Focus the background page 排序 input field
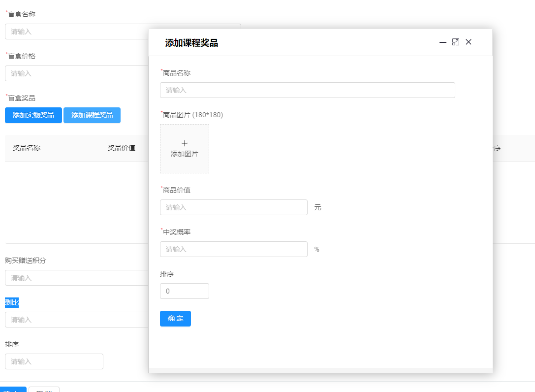The width and height of the screenshot is (535, 392). [x=54, y=361]
